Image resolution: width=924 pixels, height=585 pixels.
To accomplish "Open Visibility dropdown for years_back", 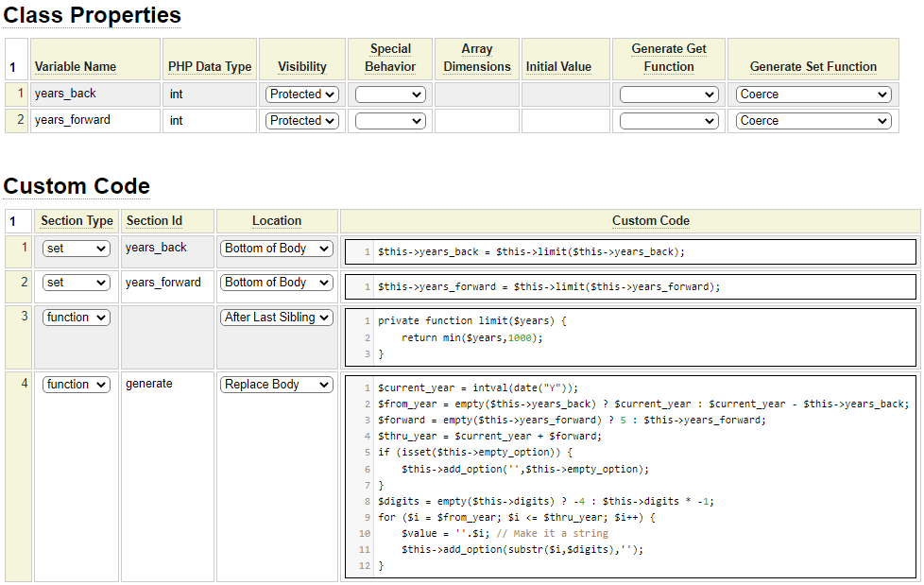I will tap(302, 95).
